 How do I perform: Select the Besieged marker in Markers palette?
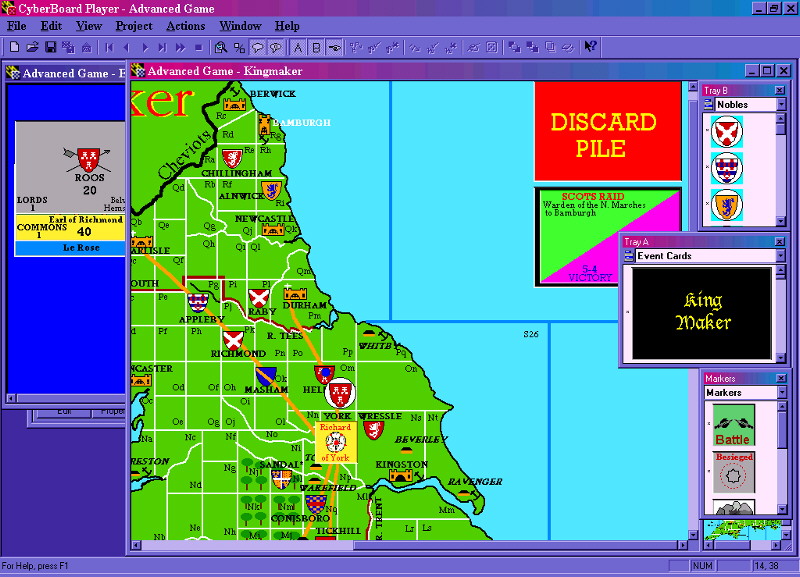pos(733,472)
